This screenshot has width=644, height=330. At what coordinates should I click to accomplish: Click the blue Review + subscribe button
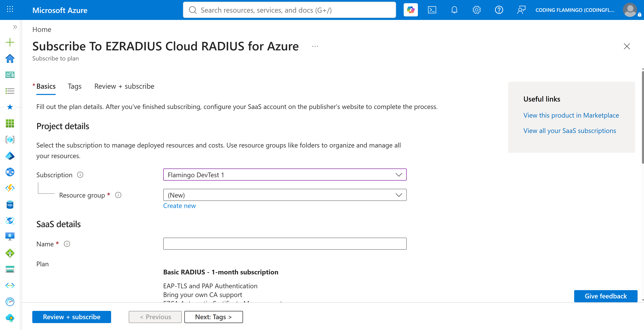coord(72,317)
